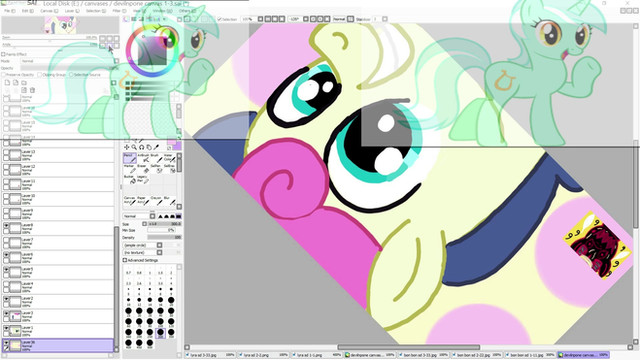Switch to the lyra ad 3-33.jpg tab
The image size is (640, 360).
(x=211, y=355)
